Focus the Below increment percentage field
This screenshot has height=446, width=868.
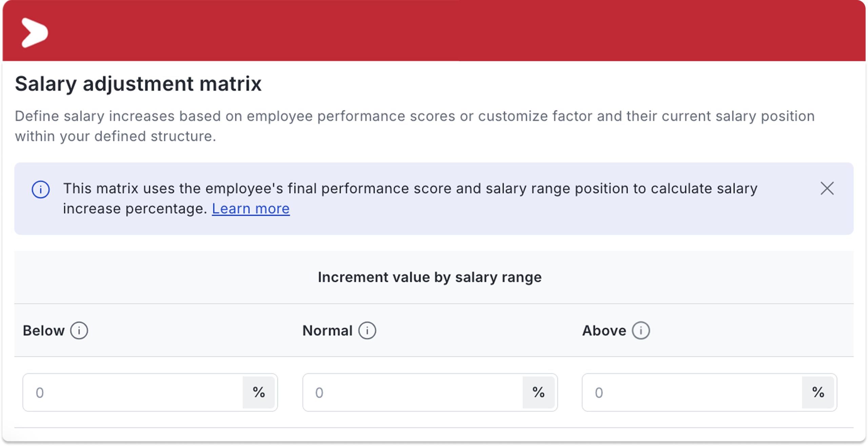coord(133,392)
